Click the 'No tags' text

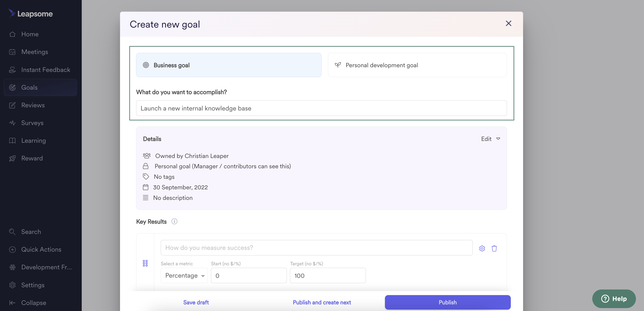coord(164,177)
